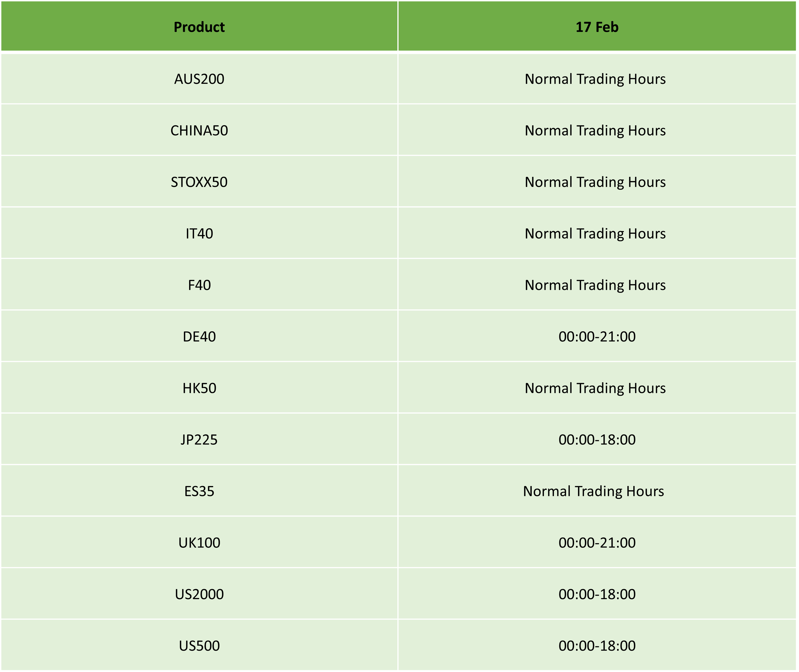Viewport: 799px width, 672px height.
Task: Click AUS200's Normal Trading Hours cell
Action: 597,79
